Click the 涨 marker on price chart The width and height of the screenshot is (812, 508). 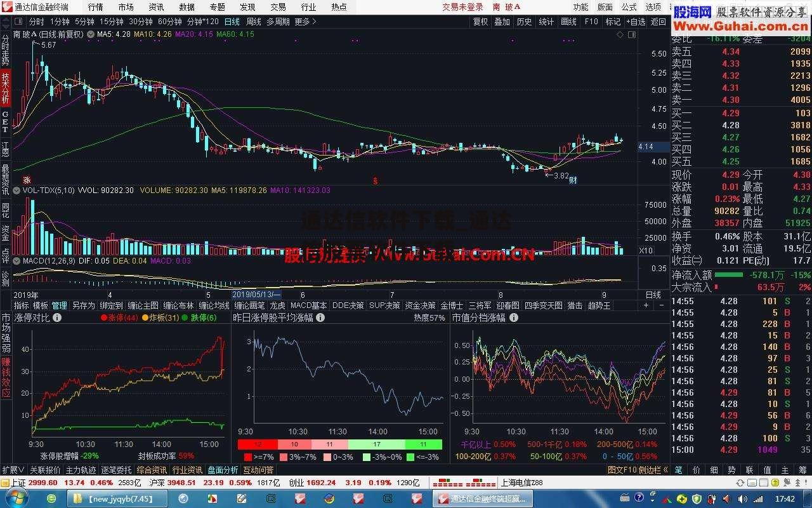(27, 180)
